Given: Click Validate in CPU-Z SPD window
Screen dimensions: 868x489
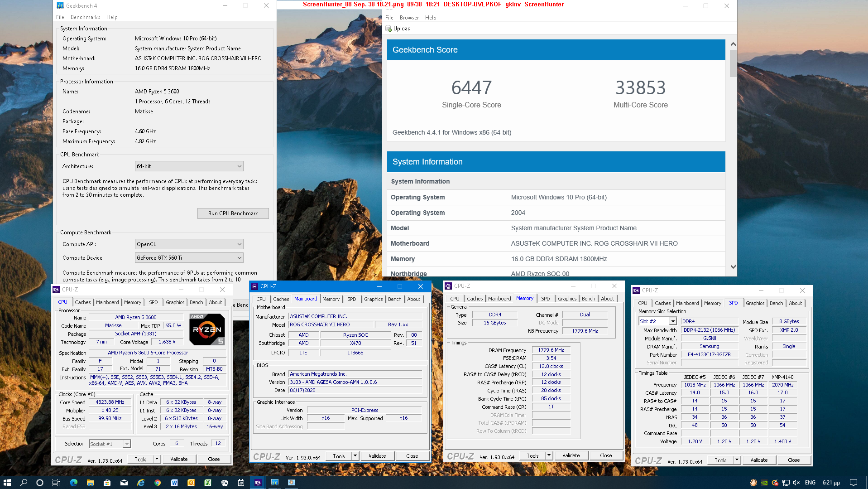Looking at the screenshot, I should [759, 460].
